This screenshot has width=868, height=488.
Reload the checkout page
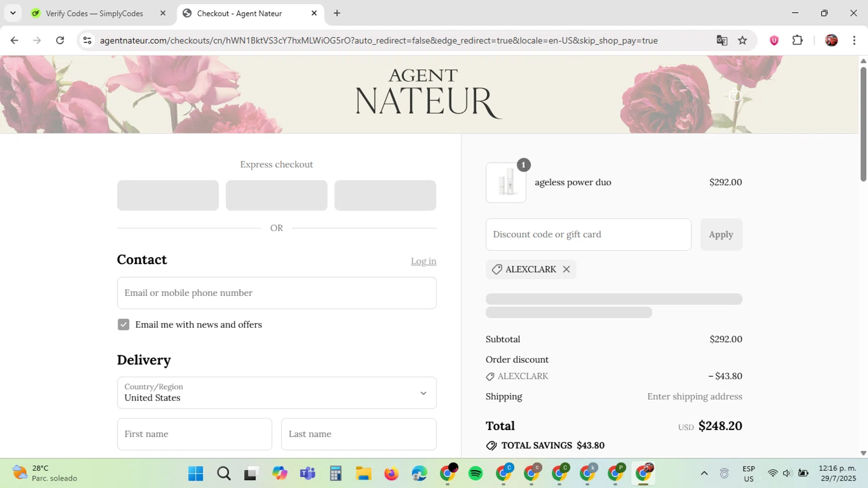60,41
